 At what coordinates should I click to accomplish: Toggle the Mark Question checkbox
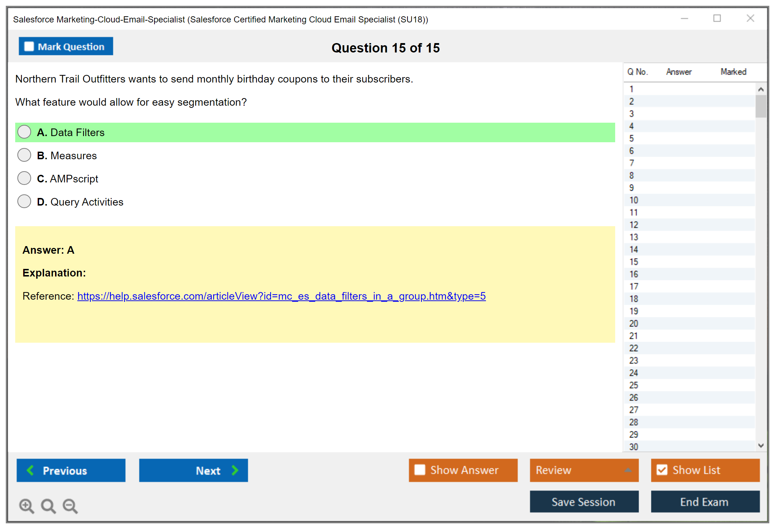click(x=29, y=46)
